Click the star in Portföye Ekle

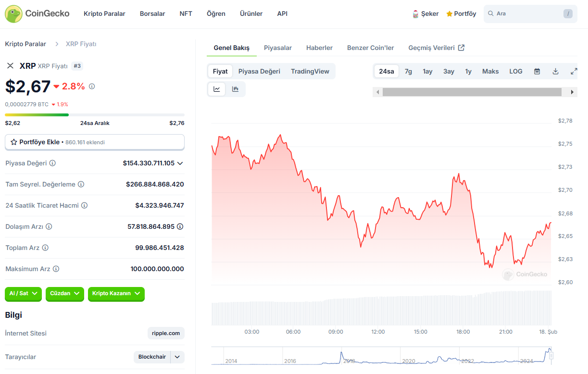point(14,142)
